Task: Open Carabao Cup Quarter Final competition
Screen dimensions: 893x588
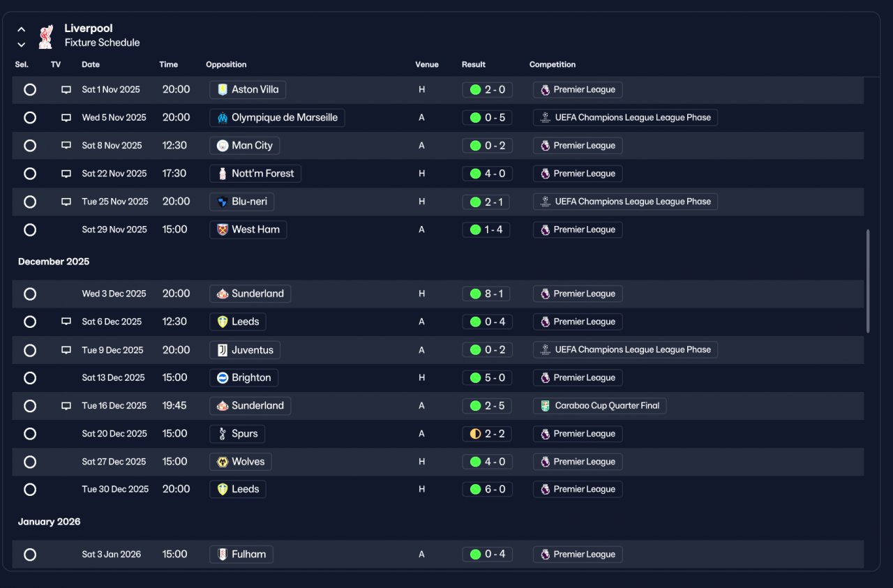Action: 600,405
